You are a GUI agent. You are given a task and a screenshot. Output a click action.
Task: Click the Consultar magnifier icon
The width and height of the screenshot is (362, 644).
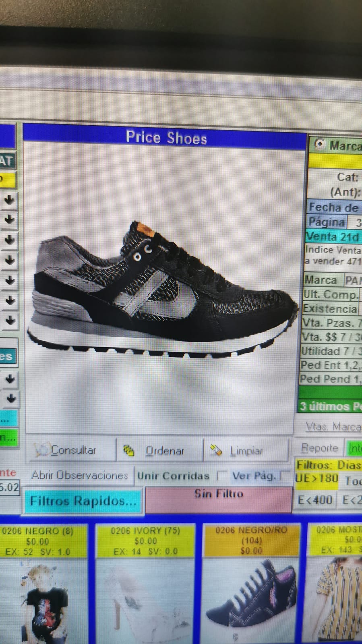(41, 449)
